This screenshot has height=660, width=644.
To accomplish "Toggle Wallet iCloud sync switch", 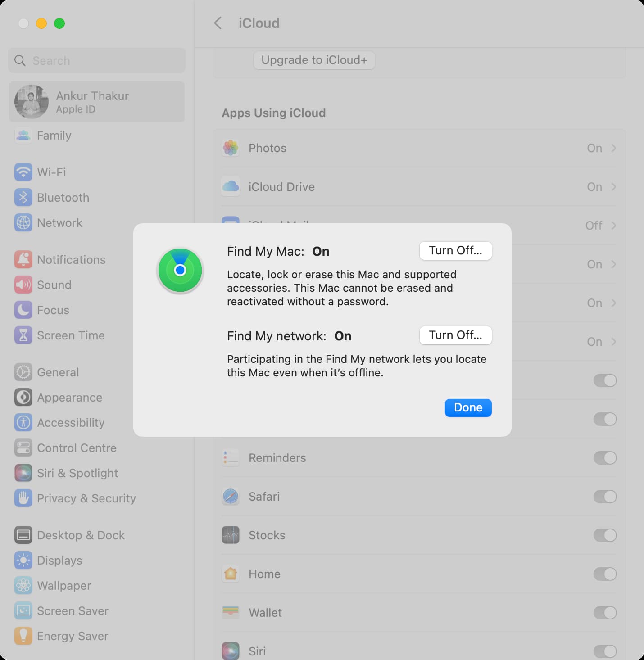I will (x=605, y=613).
